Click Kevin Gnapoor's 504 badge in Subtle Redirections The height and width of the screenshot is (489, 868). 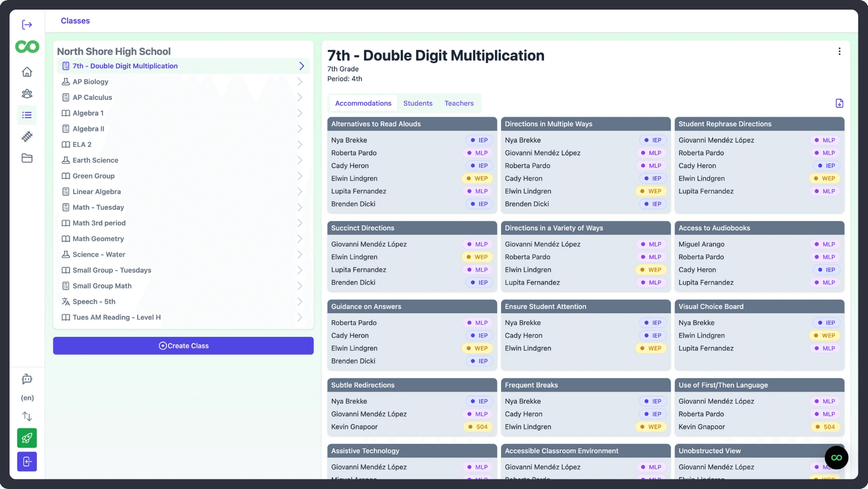tap(478, 427)
